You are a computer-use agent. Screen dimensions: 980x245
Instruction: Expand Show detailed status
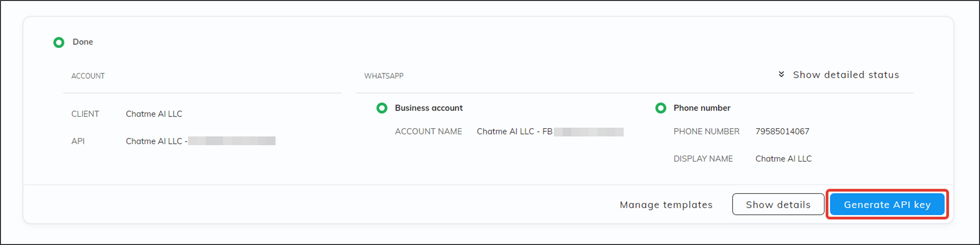(846, 75)
